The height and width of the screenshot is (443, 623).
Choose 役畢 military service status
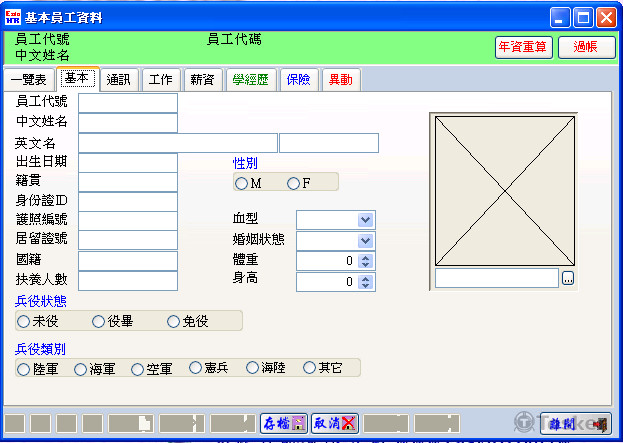tap(98, 321)
